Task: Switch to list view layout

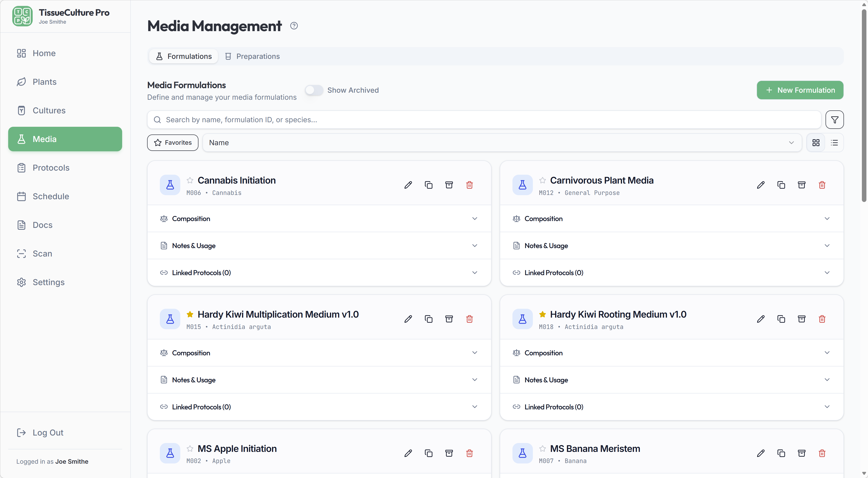Action: (x=834, y=143)
